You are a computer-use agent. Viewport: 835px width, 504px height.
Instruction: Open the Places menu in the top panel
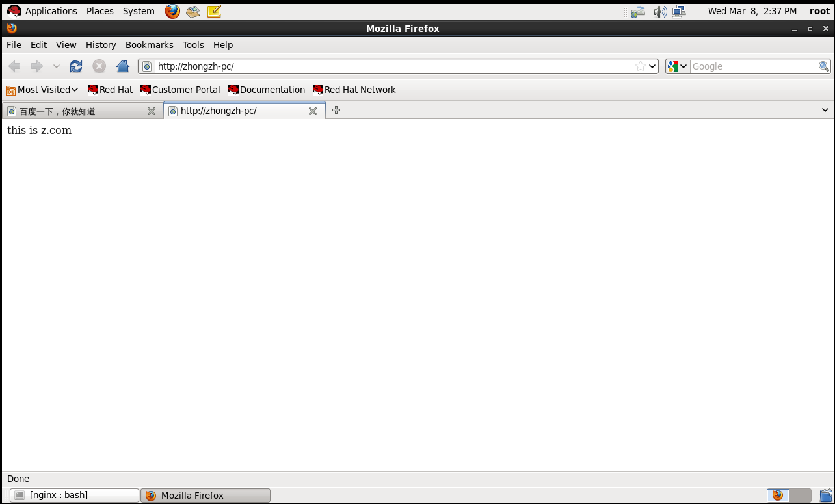(100, 11)
